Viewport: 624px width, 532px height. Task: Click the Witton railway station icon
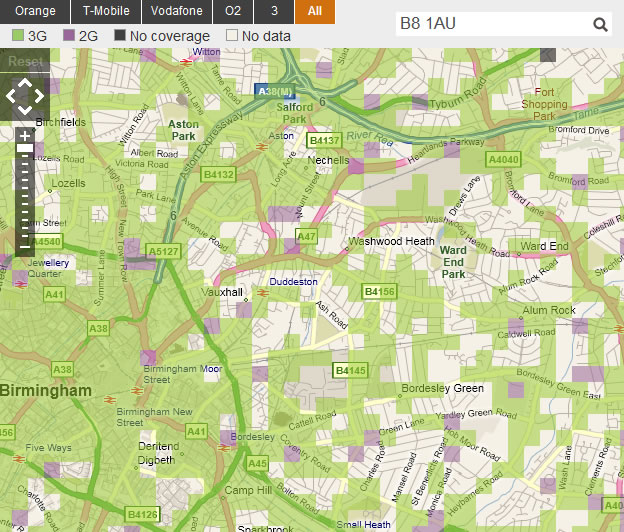pyautogui.click(x=186, y=62)
